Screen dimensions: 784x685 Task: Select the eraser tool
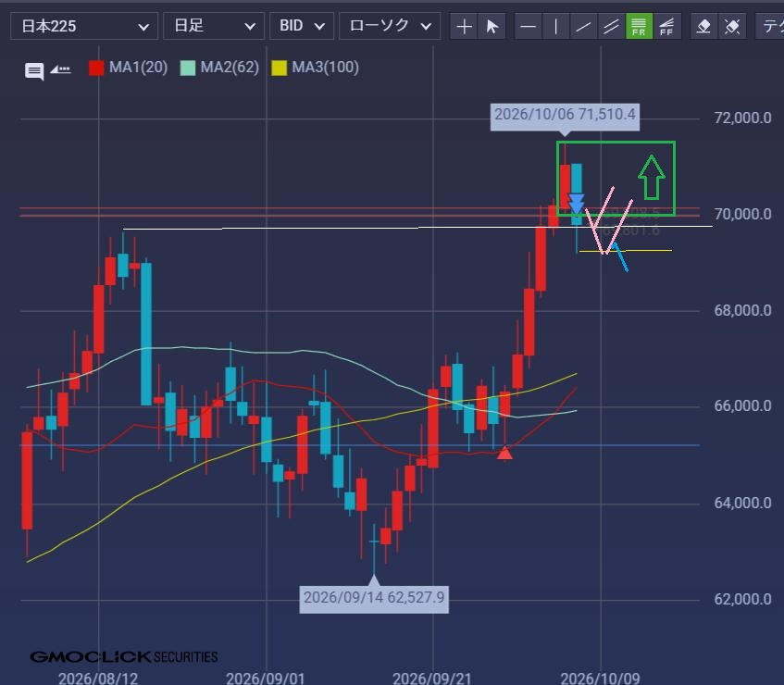click(704, 26)
